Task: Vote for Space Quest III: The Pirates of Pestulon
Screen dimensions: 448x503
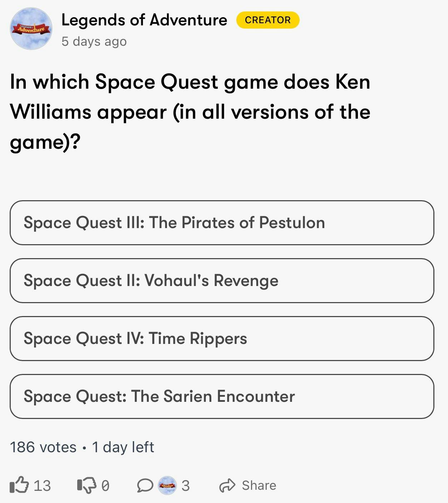Action: 222,223
